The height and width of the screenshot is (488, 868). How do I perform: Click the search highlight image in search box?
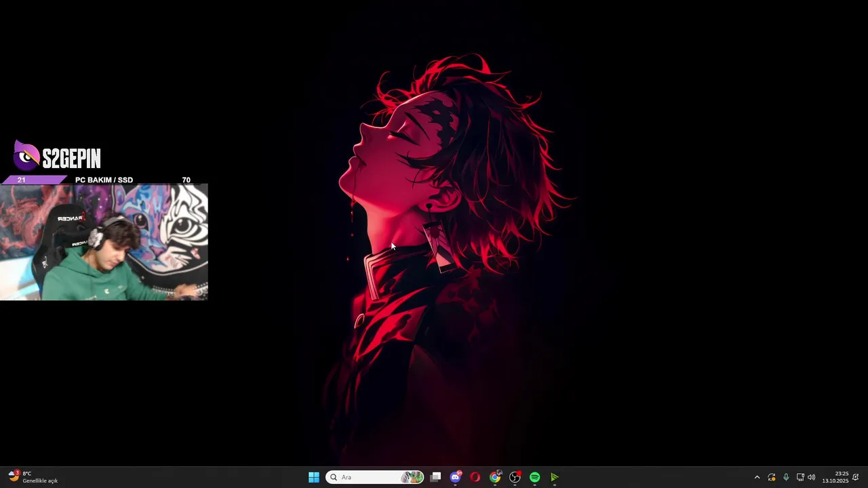coord(412,477)
